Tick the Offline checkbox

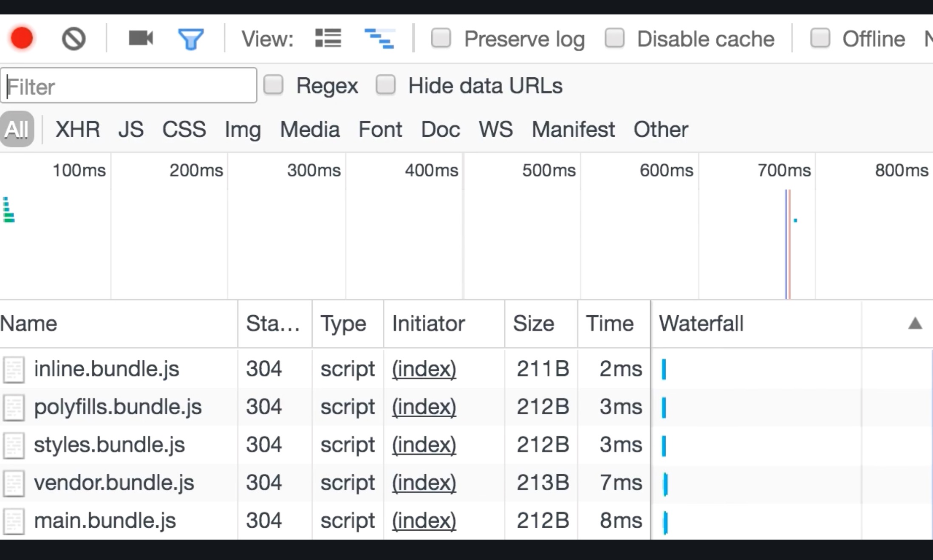click(820, 38)
